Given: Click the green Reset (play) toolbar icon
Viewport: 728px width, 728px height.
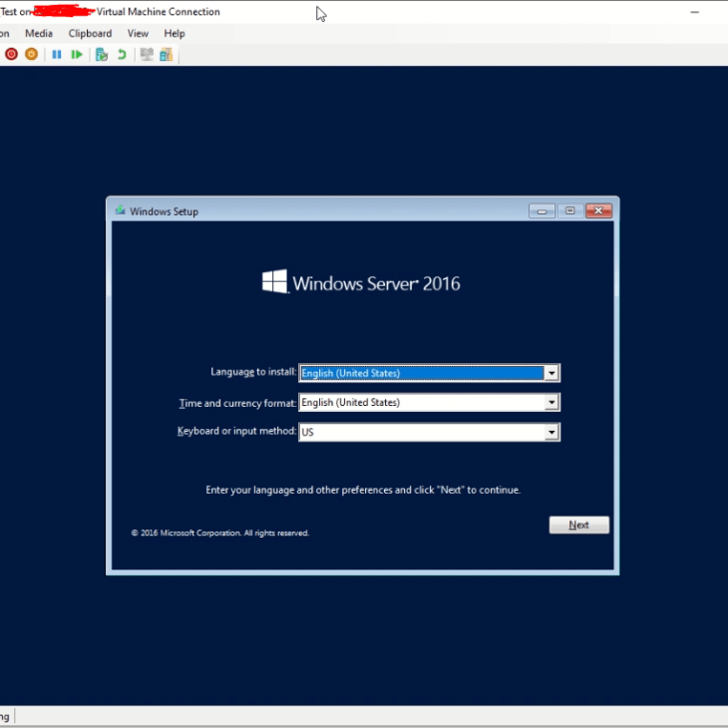Looking at the screenshot, I should click(77, 55).
